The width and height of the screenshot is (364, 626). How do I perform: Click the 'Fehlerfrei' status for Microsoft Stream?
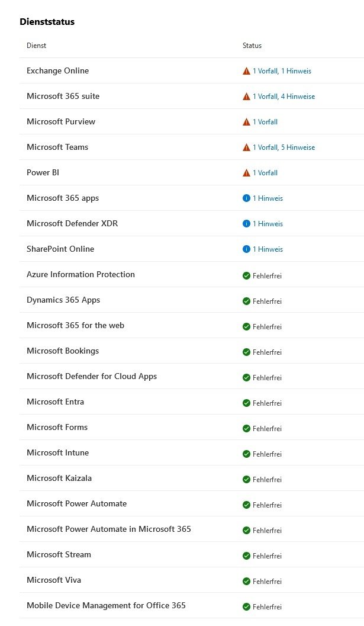click(x=267, y=556)
